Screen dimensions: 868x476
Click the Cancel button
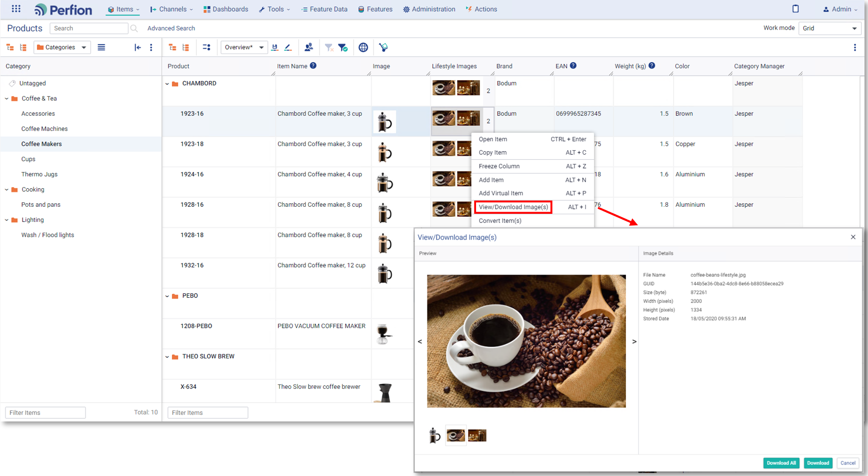(848, 463)
